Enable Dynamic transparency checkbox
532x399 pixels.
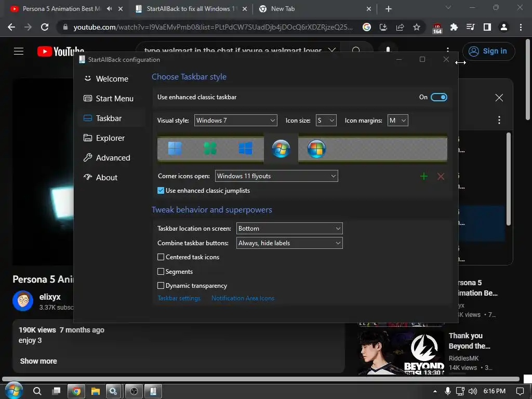[161, 286]
